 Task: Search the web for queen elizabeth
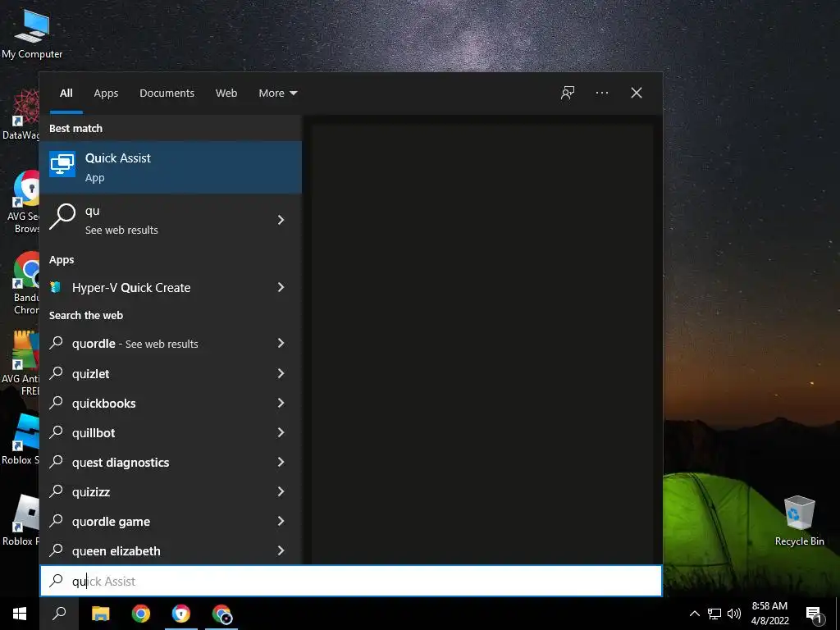tap(171, 550)
